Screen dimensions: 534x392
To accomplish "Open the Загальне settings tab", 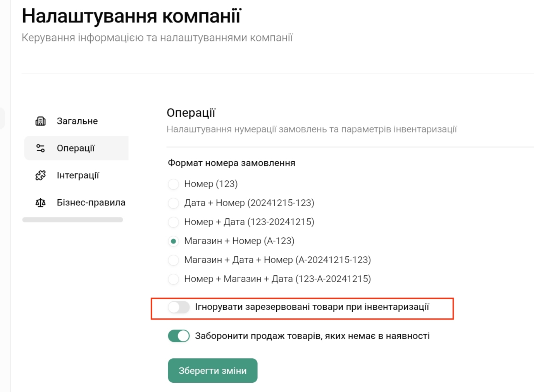I will (x=77, y=121).
